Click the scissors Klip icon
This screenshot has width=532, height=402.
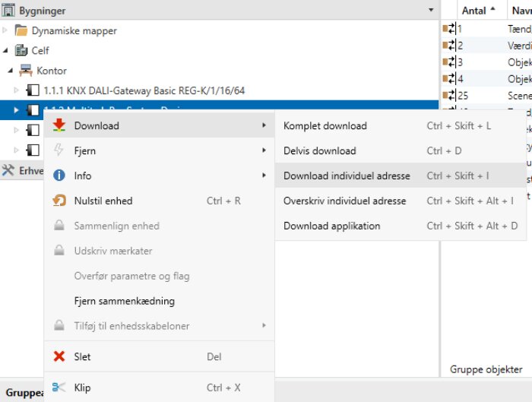(x=59, y=388)
